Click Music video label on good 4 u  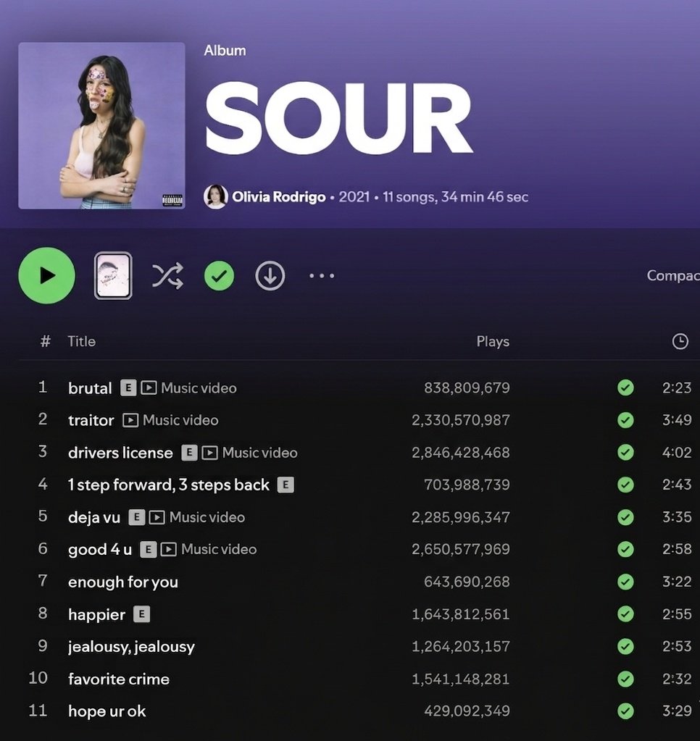coord(219,549)
